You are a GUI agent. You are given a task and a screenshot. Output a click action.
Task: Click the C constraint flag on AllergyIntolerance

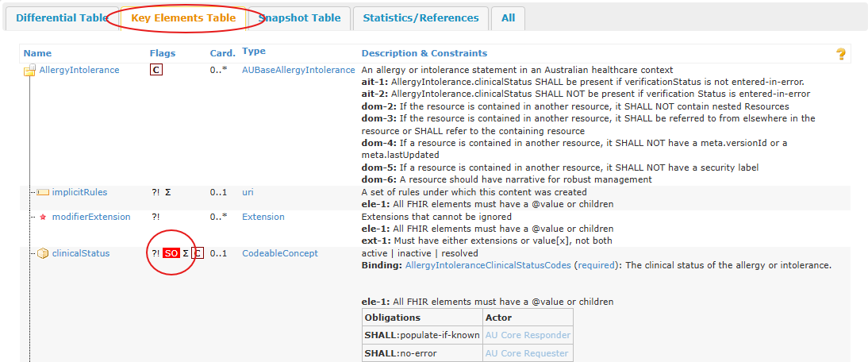click(156, 70)
